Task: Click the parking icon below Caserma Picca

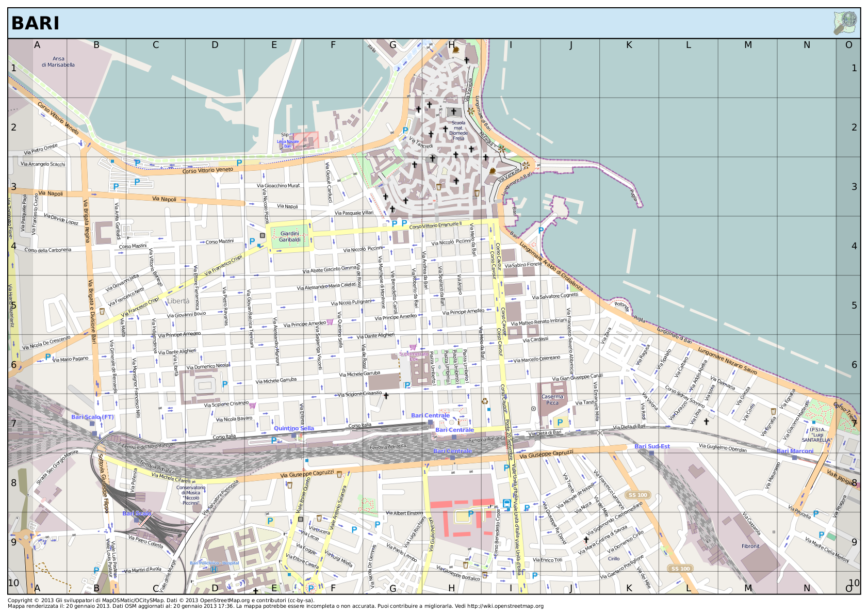Action: [x=560, y=422]
